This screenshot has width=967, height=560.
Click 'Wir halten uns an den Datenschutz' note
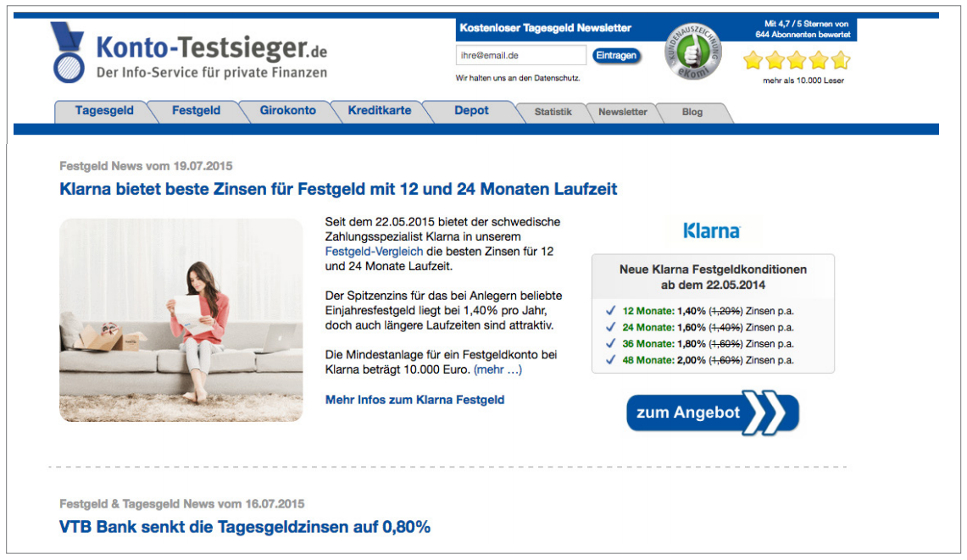pyautogui.click(x=518, y=78)
